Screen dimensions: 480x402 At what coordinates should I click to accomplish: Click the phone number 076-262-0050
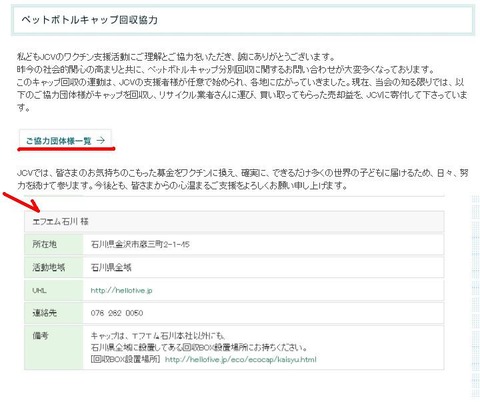[117, 313]
